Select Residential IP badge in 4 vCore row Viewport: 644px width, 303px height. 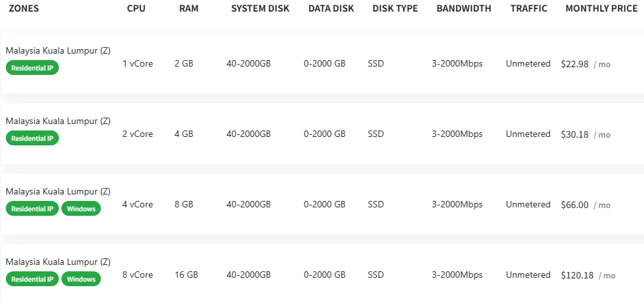pyautogui.click(x=32, y=209)
